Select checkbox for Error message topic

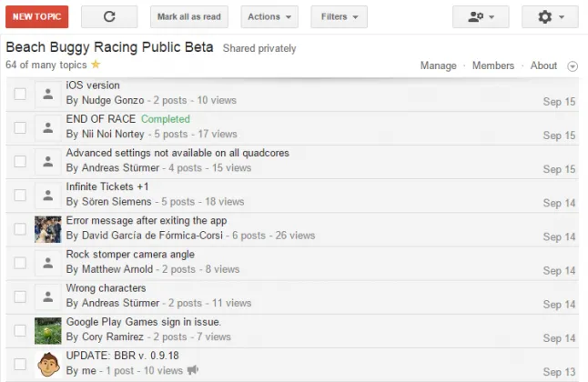20,228
